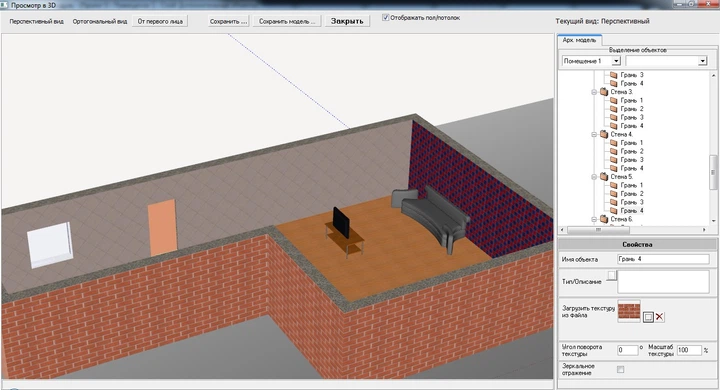The height and width of the screenshot is (390, 720).
Task: Select Грань 2 label under Стена 3
Action: click(x=632, y=109)
